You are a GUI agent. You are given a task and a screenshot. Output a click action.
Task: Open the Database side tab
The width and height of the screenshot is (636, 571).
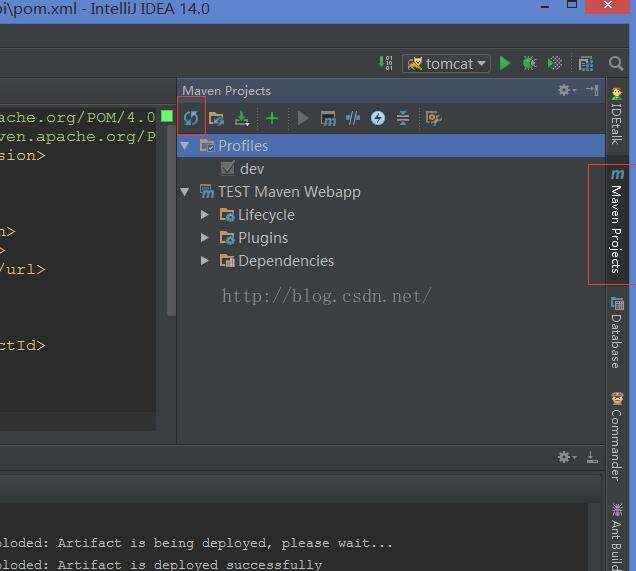tap(616, 340)
